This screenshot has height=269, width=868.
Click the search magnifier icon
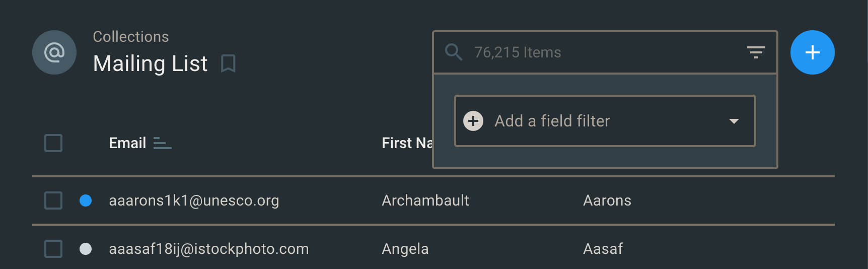click(454, 52)
